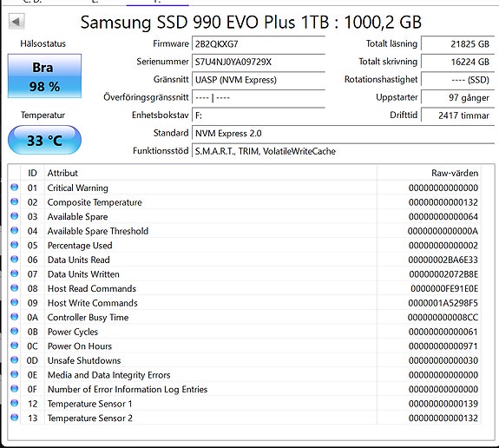Click the status dot for Data Units Written

click(x=15, y=273)
